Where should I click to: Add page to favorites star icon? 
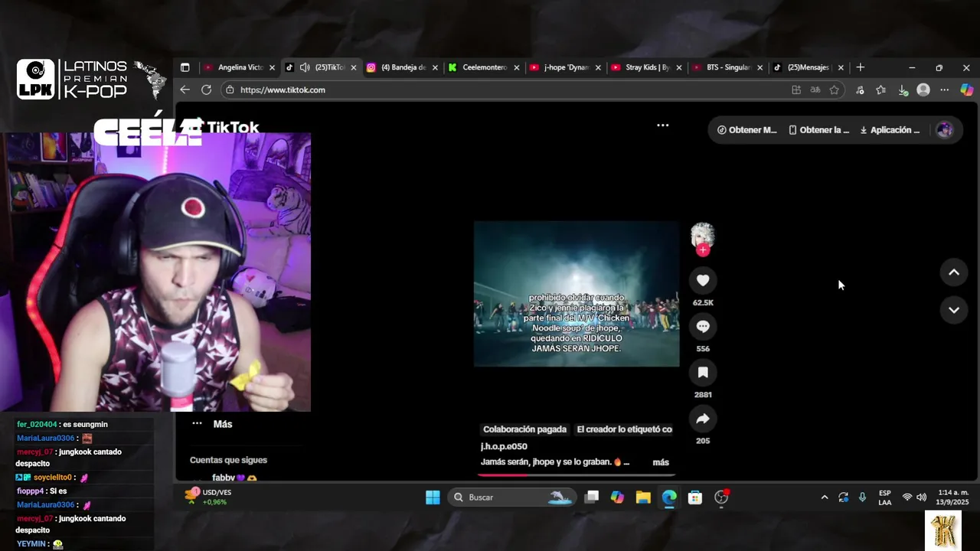point(835,90)
